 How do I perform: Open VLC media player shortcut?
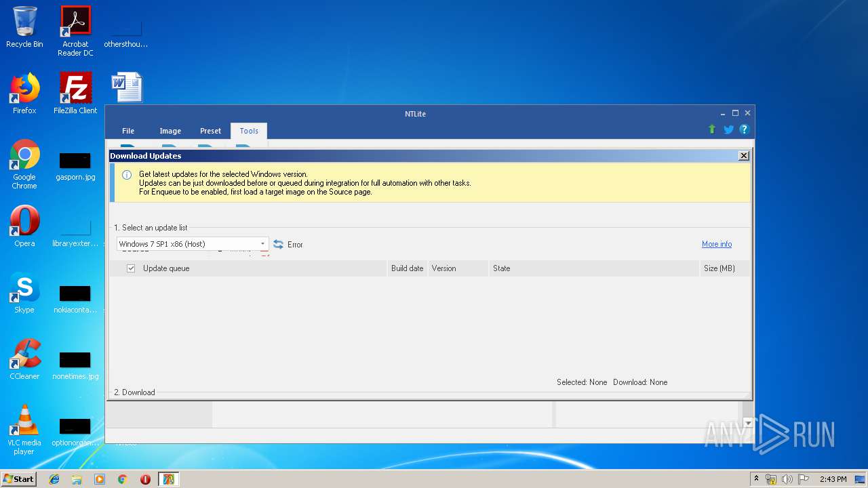click(x=24, y=430)
